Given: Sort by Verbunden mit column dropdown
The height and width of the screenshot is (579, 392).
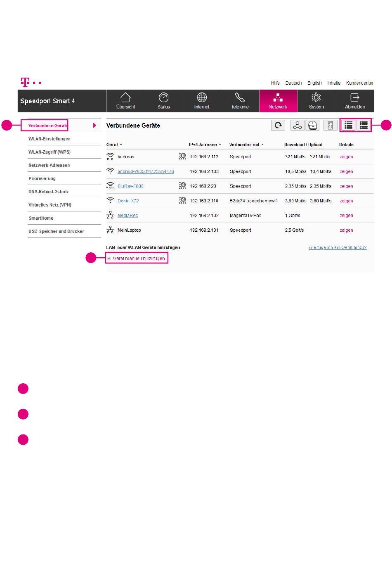Looking at the screenshot, I should coord(246,145).
